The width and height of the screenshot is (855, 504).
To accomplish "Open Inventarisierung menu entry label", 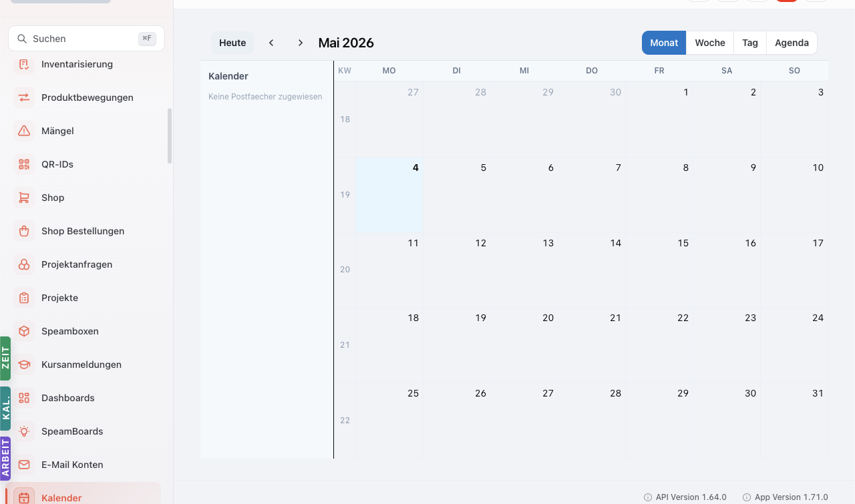I will [x=77, y=64].
